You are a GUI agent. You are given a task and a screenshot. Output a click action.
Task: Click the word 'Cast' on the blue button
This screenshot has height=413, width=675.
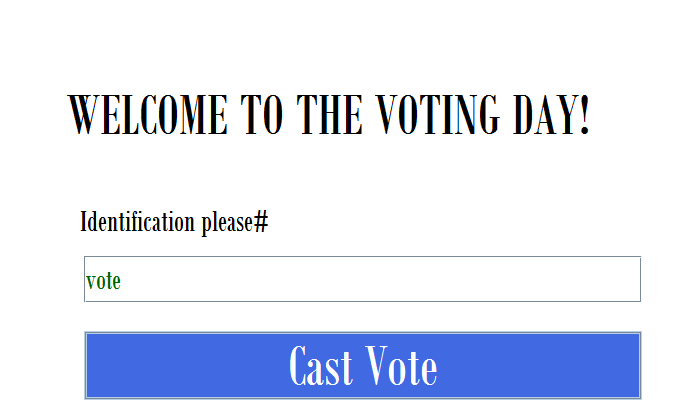(320, 366)
